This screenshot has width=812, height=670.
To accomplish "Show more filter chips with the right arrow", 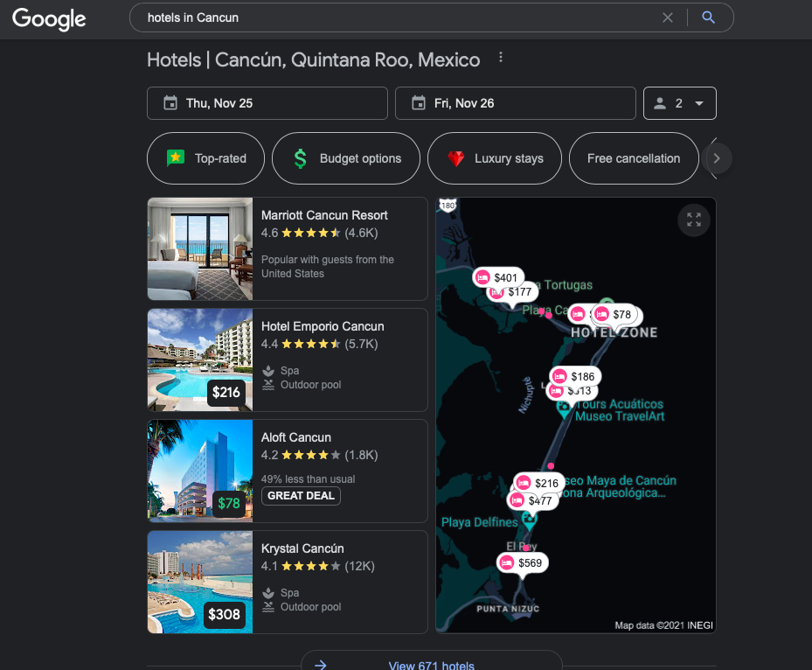I will pos(717,158).
